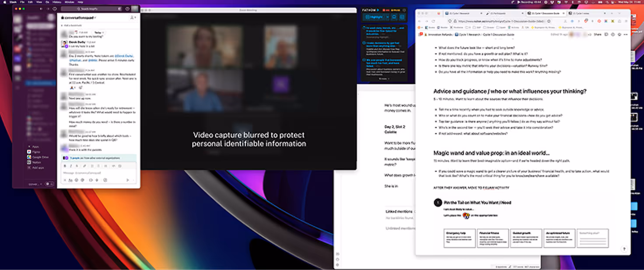The width and height of the screenshot is (644, 270).
Task: Open the Notion updates clock icon
Action: coord(612,35)
